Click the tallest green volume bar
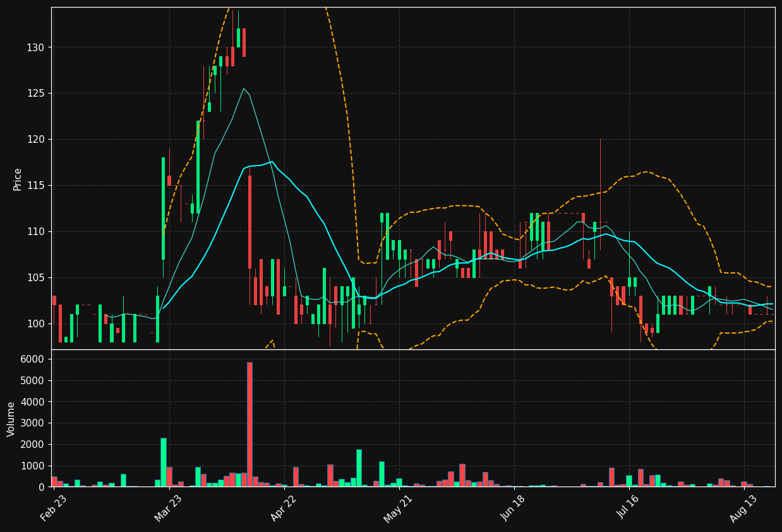This screenshot has height=532, width=782. (x=164, y=462)
